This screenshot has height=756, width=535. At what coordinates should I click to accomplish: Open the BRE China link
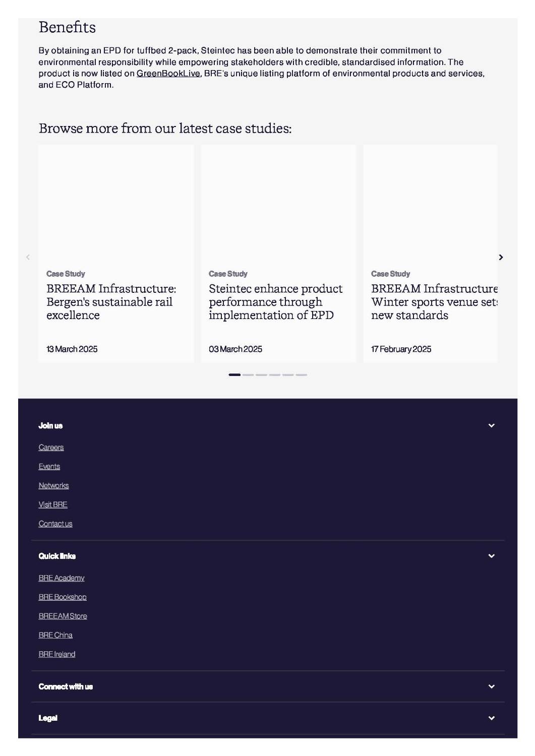(x=55, y=635)
